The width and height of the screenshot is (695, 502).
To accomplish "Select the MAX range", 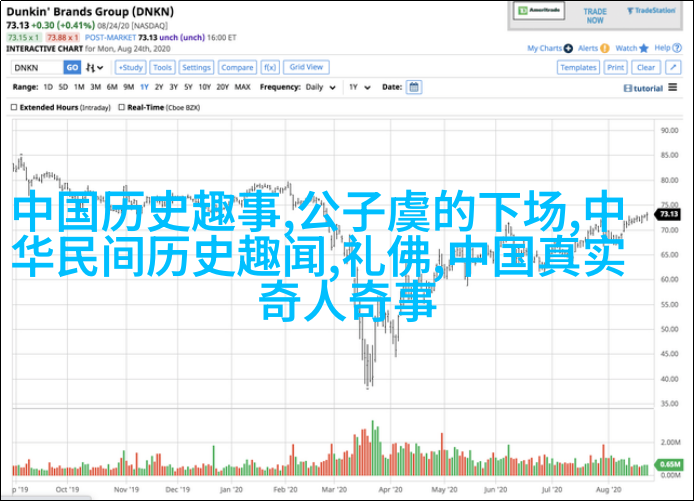I will pyautogui.click(x=242, y=87).
